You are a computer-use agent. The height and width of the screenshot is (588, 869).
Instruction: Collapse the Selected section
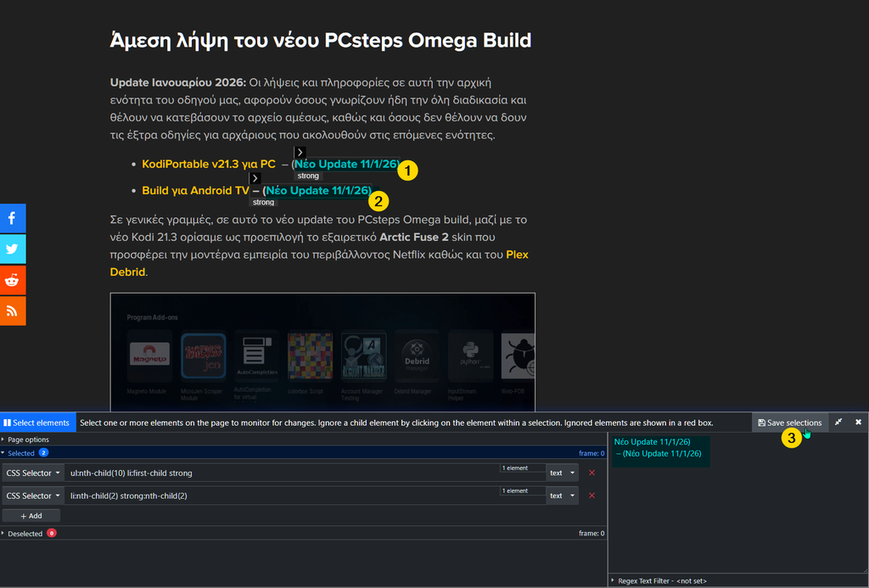point(19,453)
